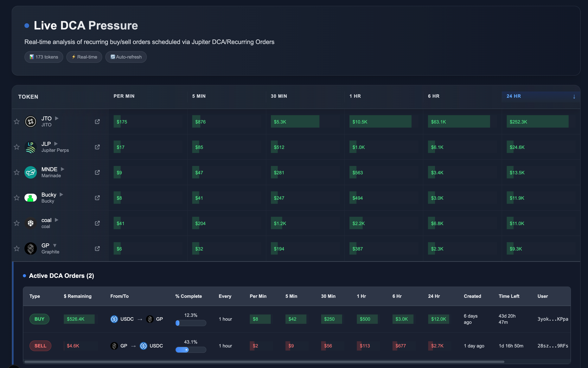Image resolution: width=588 pixels, height=368 pixels.
Task: Click the Bucky green character icon
Action: coord(31,198)
